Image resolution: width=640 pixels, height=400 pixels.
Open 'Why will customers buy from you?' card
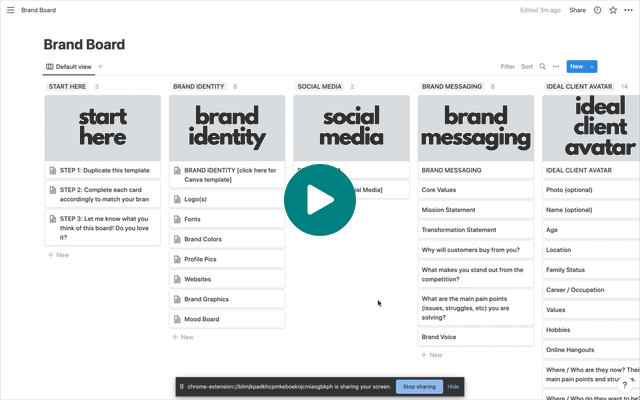point(476,250)
